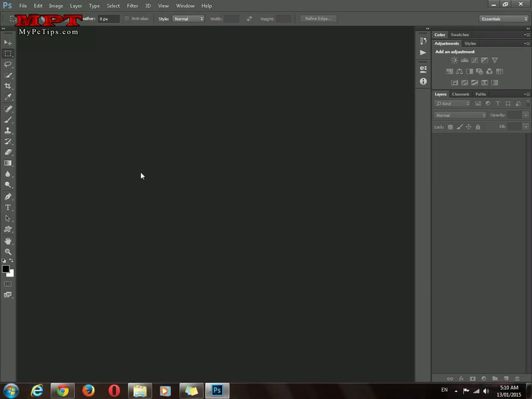The height and width of the screenshot is (399, 532).
Task: Open the Filter menu
Action: coord(132,6)
